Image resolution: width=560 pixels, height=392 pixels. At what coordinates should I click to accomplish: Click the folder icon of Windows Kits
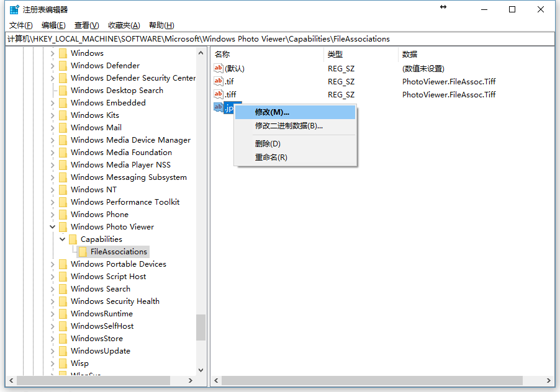[x=63, y=115]
